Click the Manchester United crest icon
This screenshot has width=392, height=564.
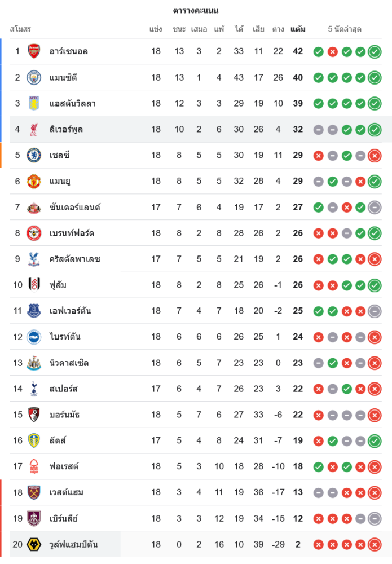click(34, 181)
